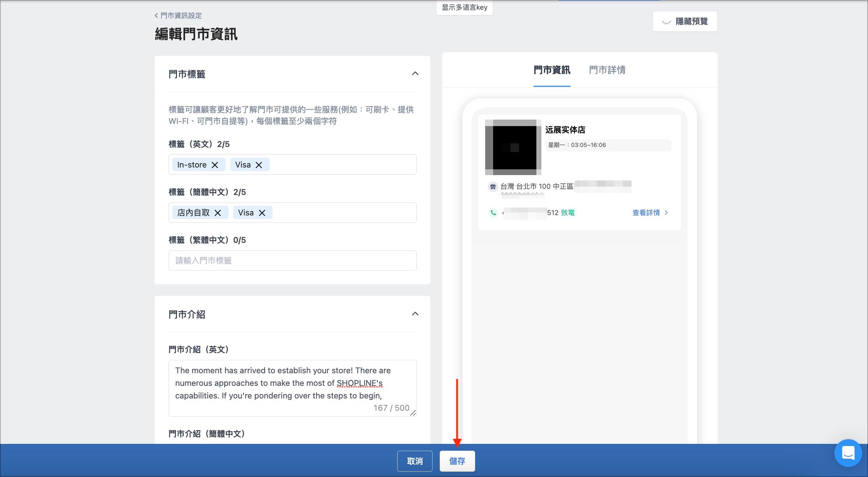Screen dimensions: 868x477
Task: Collapse the 門市介紹 section
Action: (x=415, y=314)
